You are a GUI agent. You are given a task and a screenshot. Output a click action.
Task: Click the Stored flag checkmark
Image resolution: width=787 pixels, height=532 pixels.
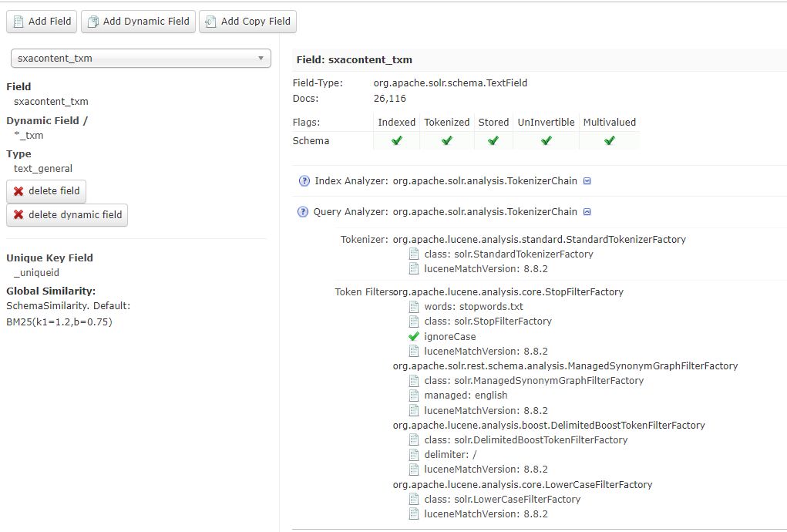493,140
